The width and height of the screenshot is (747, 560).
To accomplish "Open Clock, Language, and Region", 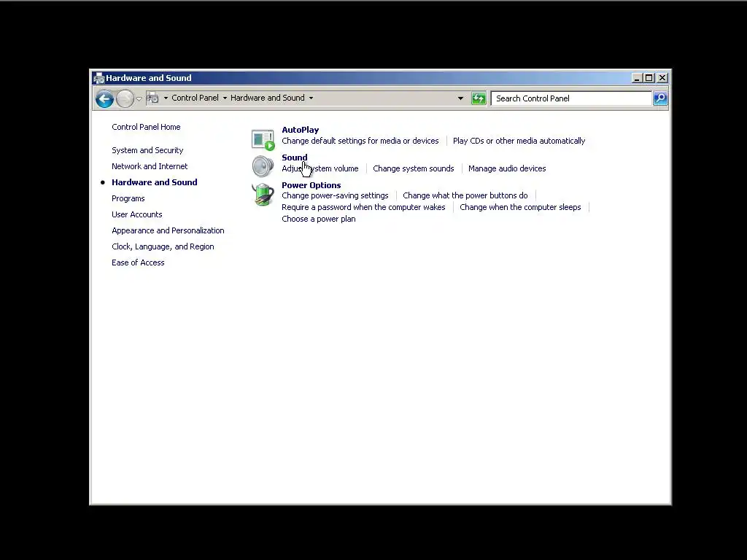I will [x=163, y=246].
